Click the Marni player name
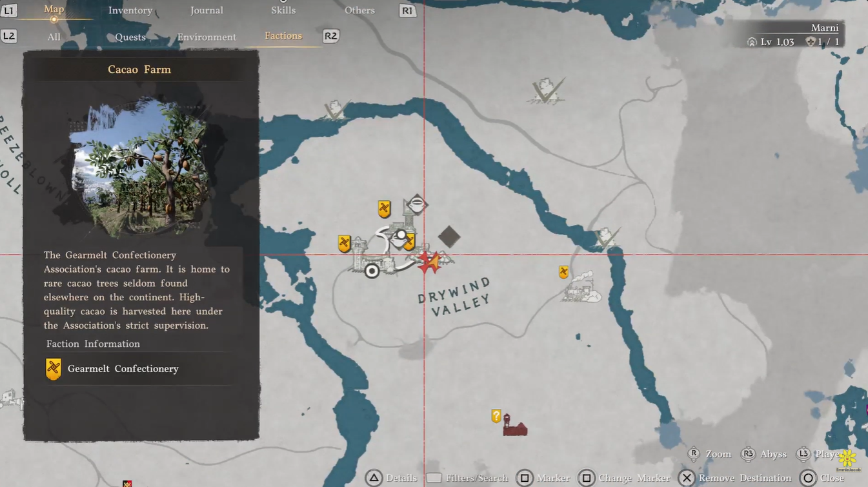868x487 pixels. (825, 28)
